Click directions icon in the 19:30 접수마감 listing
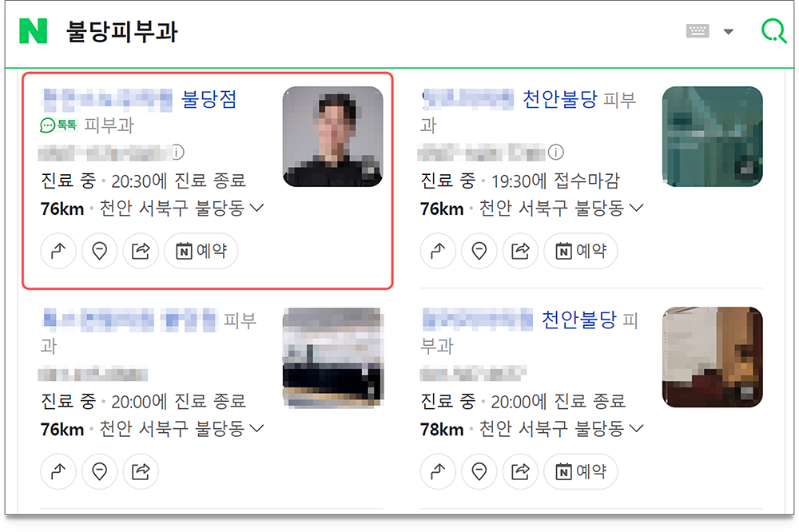 point(438,251)
